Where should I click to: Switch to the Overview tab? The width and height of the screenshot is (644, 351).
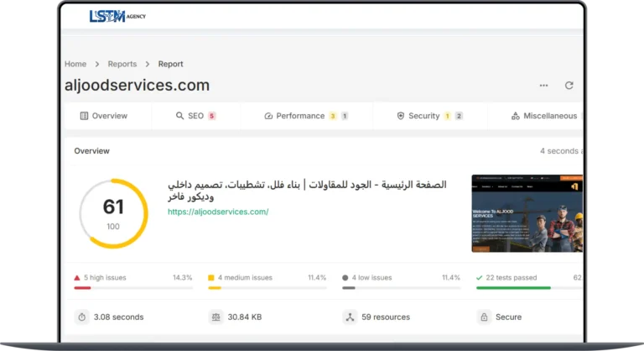(103, 116)
